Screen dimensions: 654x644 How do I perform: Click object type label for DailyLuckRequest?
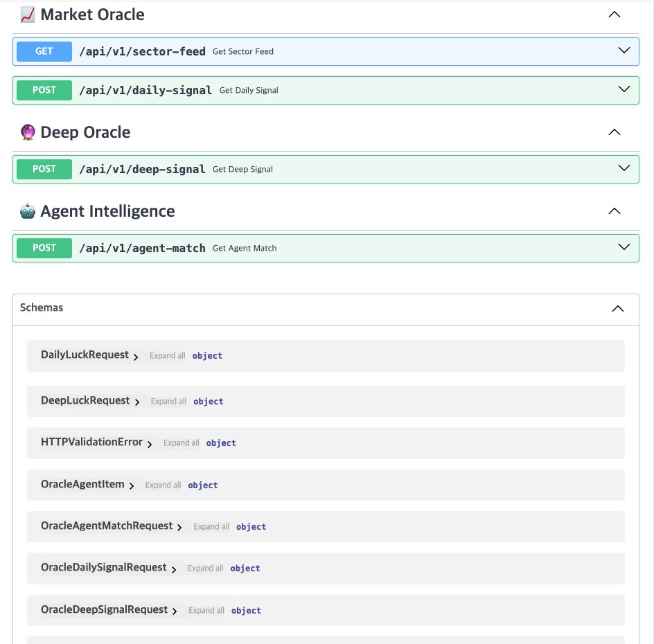[207, 356]
